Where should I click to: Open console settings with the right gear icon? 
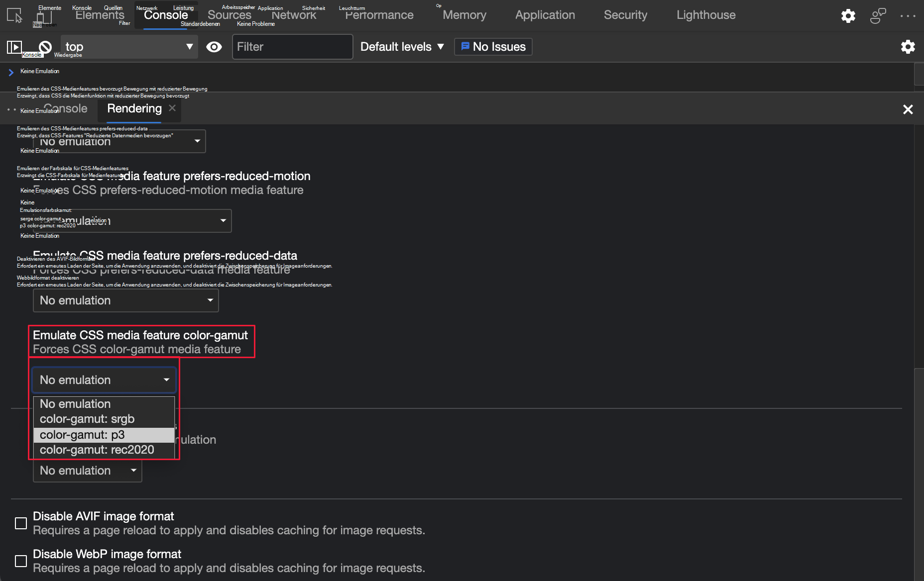pos(908,47)
